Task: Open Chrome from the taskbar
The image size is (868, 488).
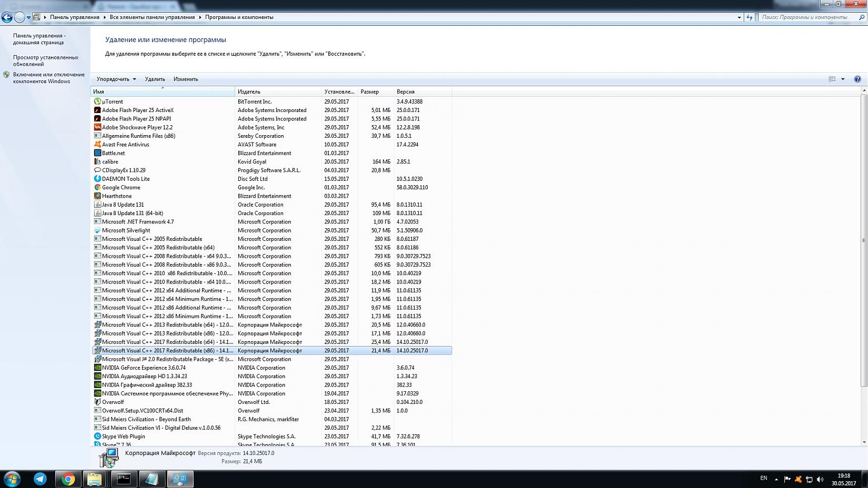Action: pyautogui.click(x=68, y=479)
